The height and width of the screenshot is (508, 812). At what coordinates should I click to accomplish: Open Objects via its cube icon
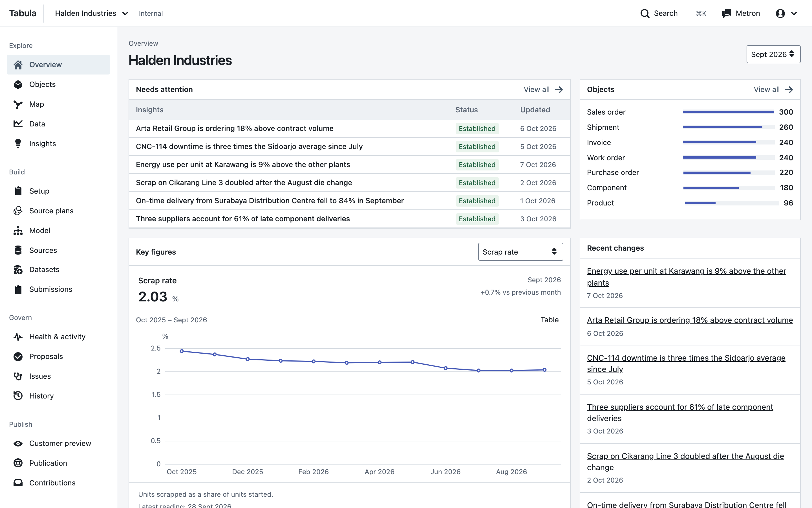[x=18, y=84]
